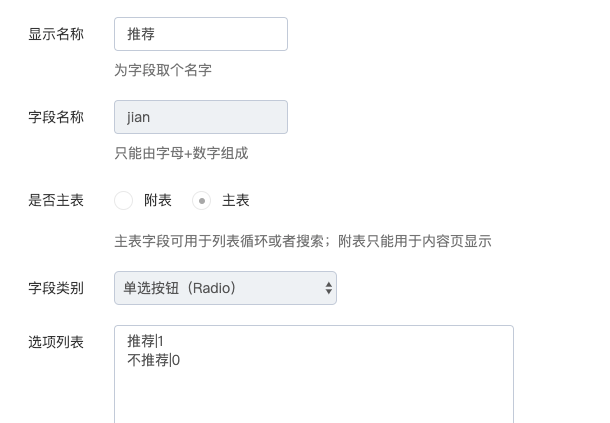The image size is (610, 423).
Task: Click the 选项列表 form label
Action: (x=56, y=342)
